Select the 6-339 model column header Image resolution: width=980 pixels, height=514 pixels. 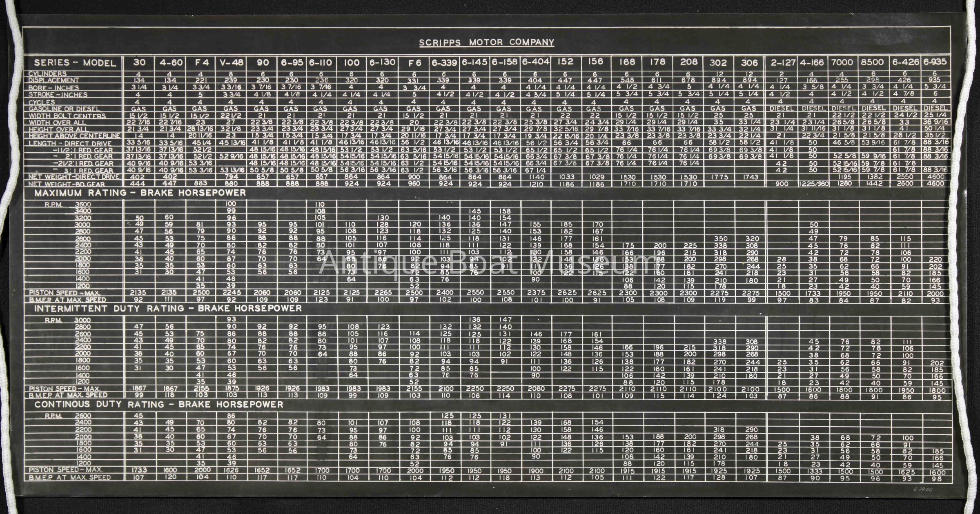point(444,62)
